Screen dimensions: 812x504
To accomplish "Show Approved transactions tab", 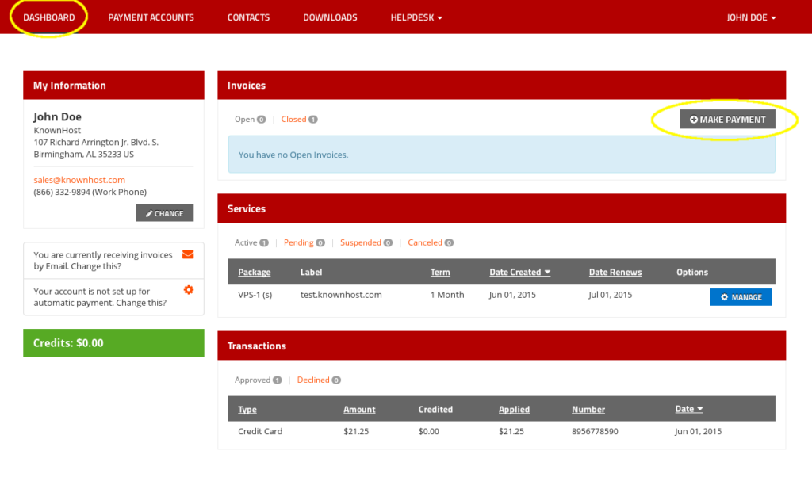I will coord(258,380).
